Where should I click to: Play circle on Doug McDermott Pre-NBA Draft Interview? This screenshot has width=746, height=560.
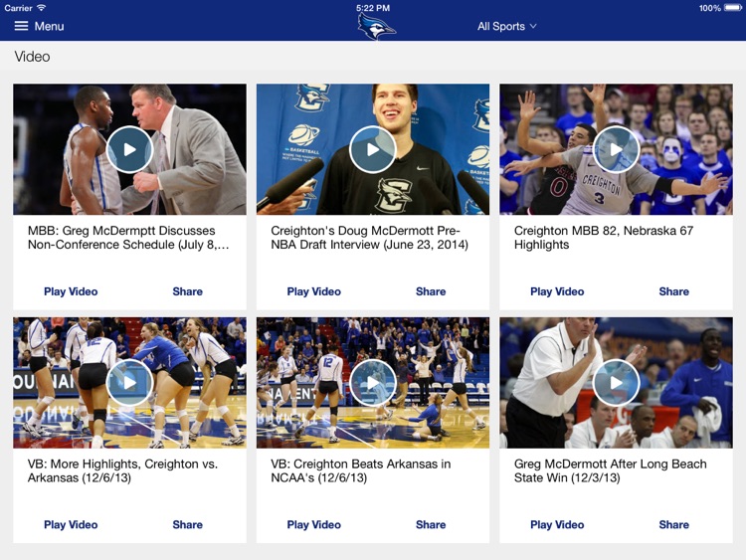pyautogui.click(x=373, y=149)
